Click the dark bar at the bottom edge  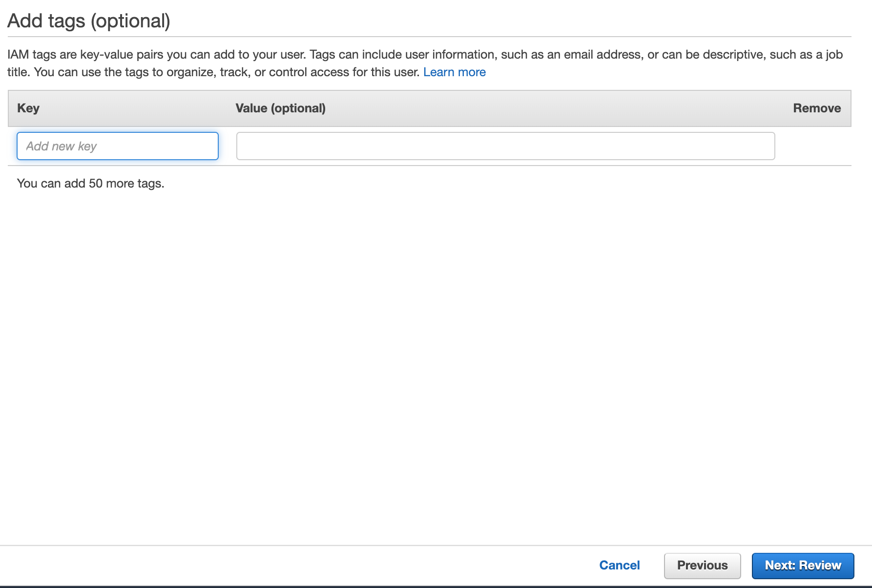(436, 586)
